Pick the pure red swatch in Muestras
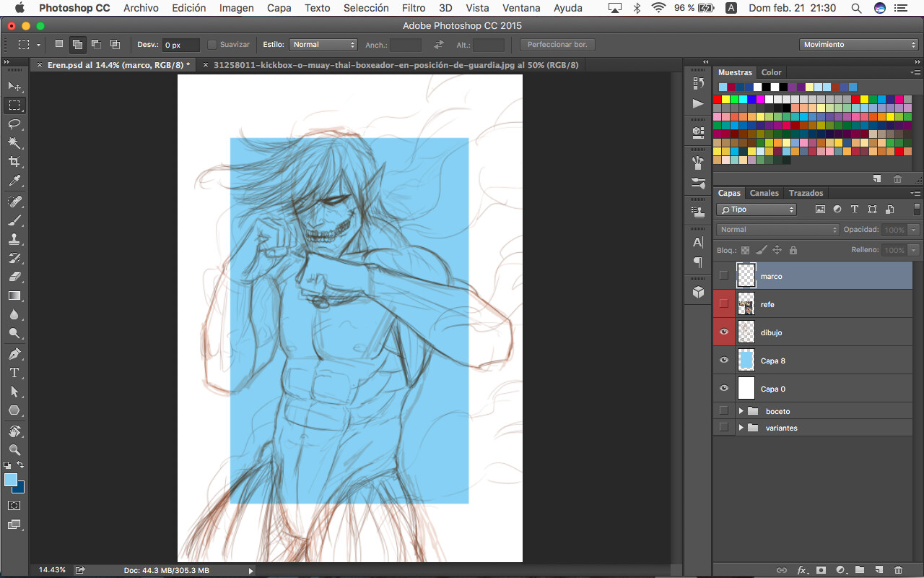924x578 pixels. 718,99
